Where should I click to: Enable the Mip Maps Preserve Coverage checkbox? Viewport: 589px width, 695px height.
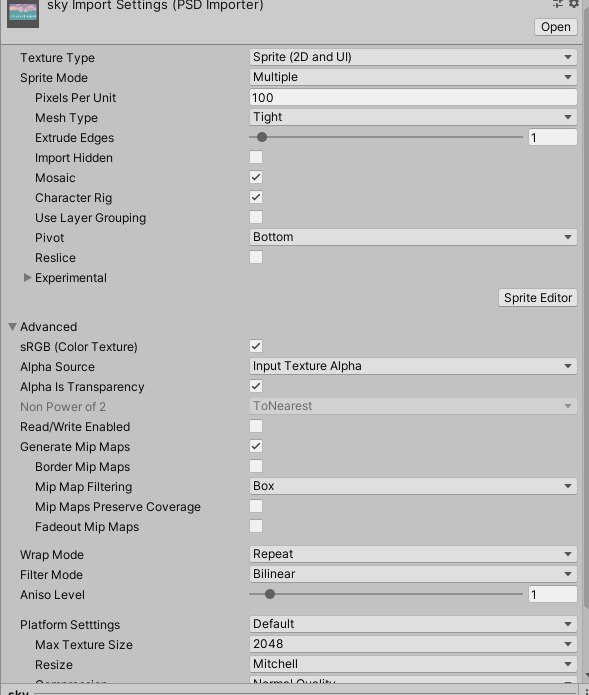pyautogui.click(x=256, y=506)
